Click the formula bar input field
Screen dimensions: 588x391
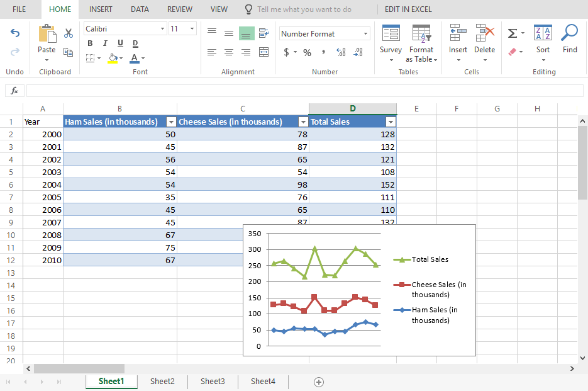pyautogui.click(x=302, y=91)
